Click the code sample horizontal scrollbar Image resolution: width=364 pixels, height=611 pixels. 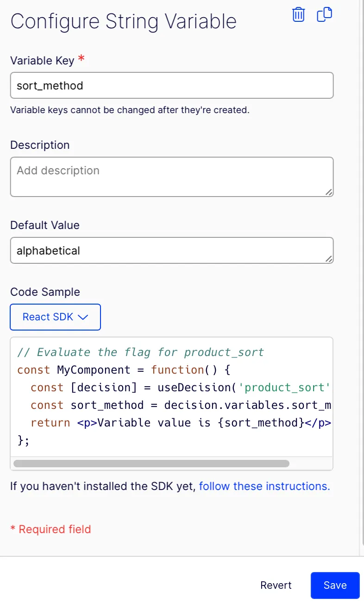(x=151, y=463)
